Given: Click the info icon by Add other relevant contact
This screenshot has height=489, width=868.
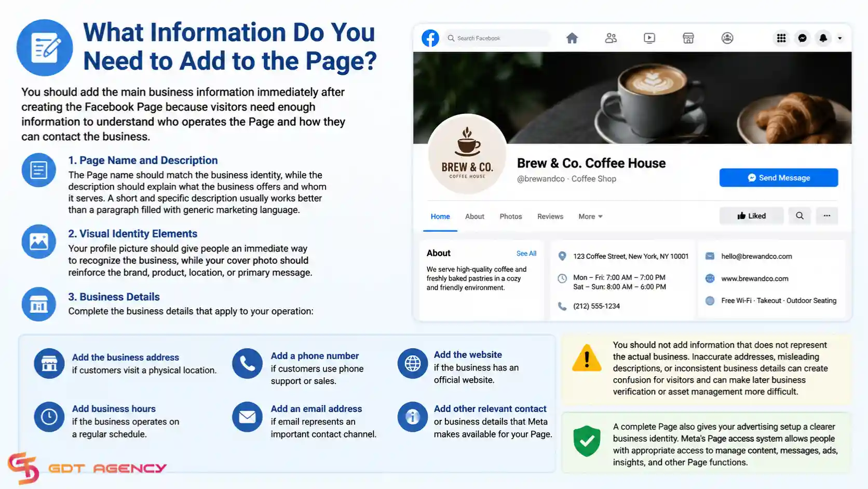Looking at the screenshot, I should pyautogui.click(x=413, y=417).
